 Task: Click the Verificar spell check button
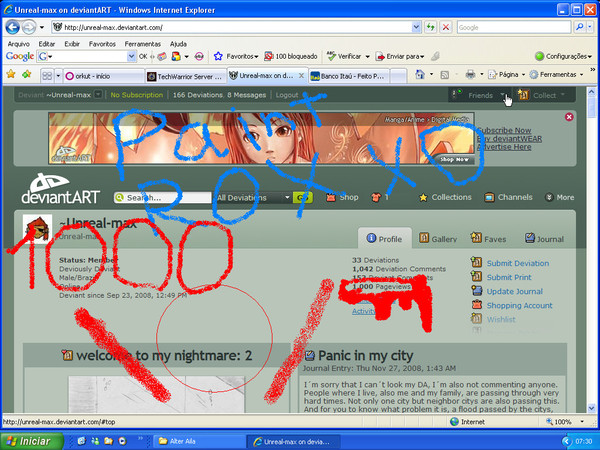point(344,56)
